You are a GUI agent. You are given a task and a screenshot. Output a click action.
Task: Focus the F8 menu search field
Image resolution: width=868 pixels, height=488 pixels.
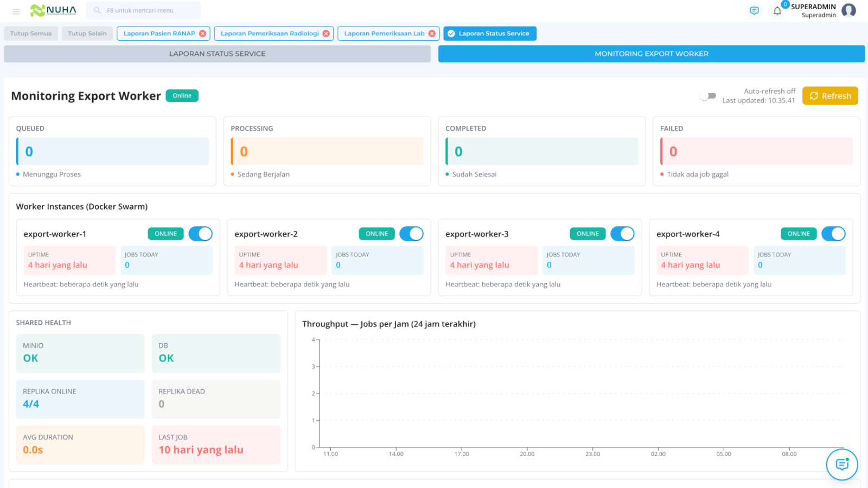point(143,10)
